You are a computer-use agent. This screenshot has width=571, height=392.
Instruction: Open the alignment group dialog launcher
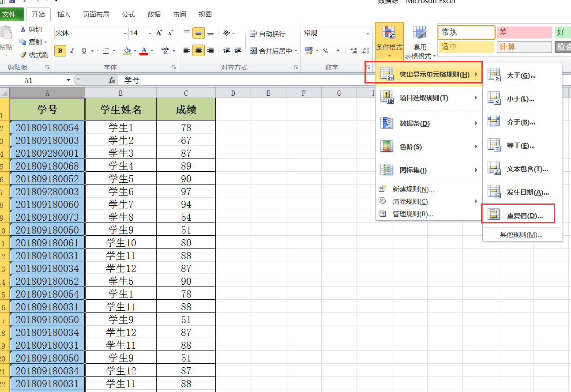coord(296,68)
